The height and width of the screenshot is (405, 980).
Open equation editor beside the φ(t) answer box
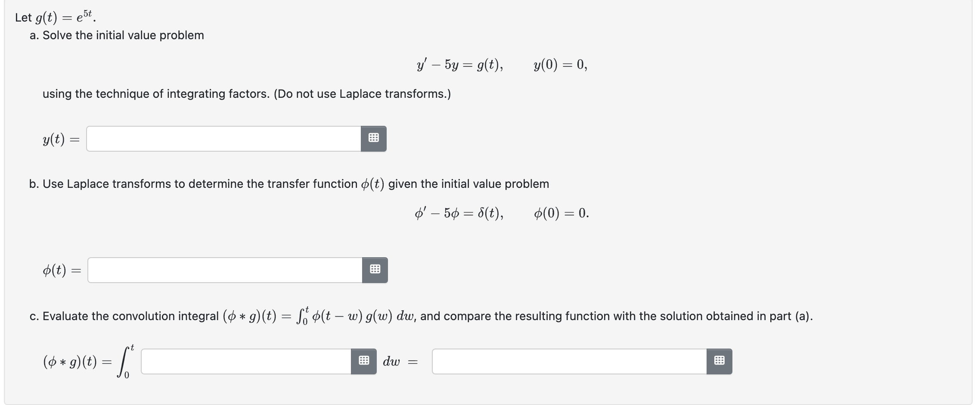[x=375, y=270]
